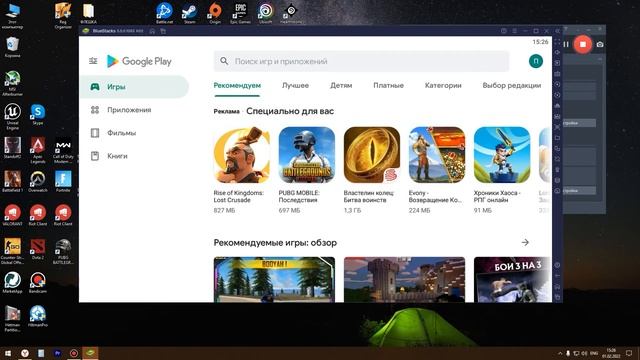Screen dimensions: 640x360
Task: Open Battle.net desktop shortcut
Action: (164, 13)
